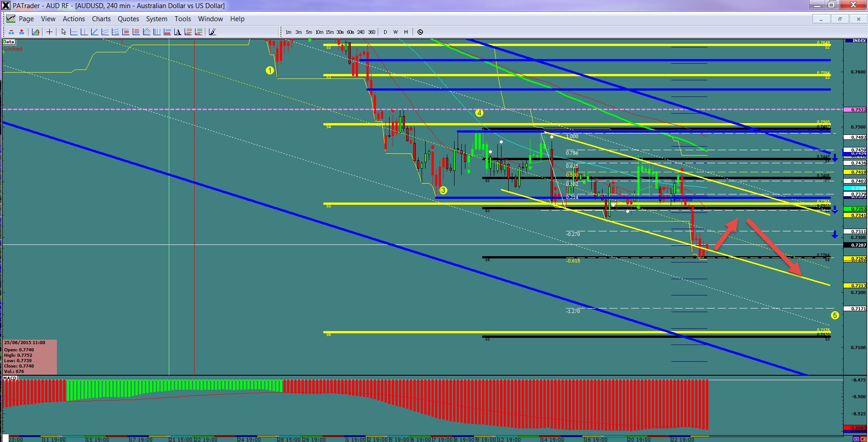Select the linear regression channel tool

(115, 32)
